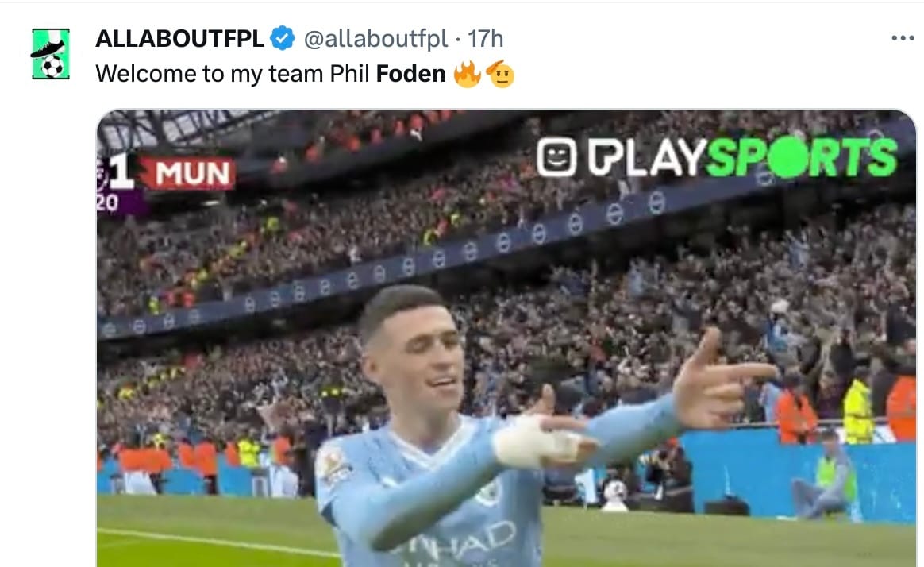Click the bold Foden keyword
The image size is (924, 567).
(x=410, y=74)
